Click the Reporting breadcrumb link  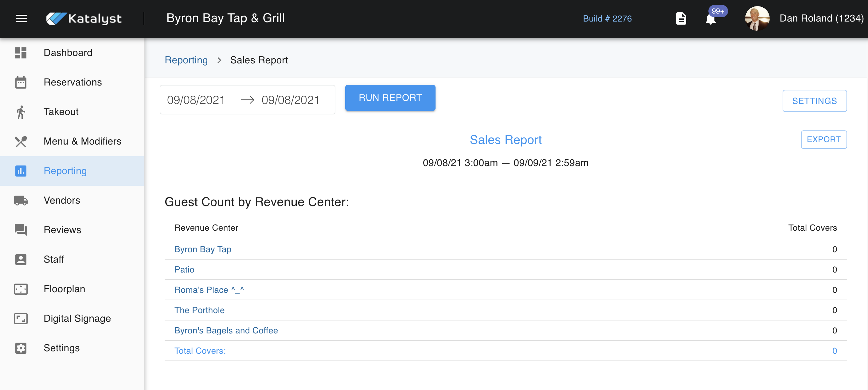point(186,60)
